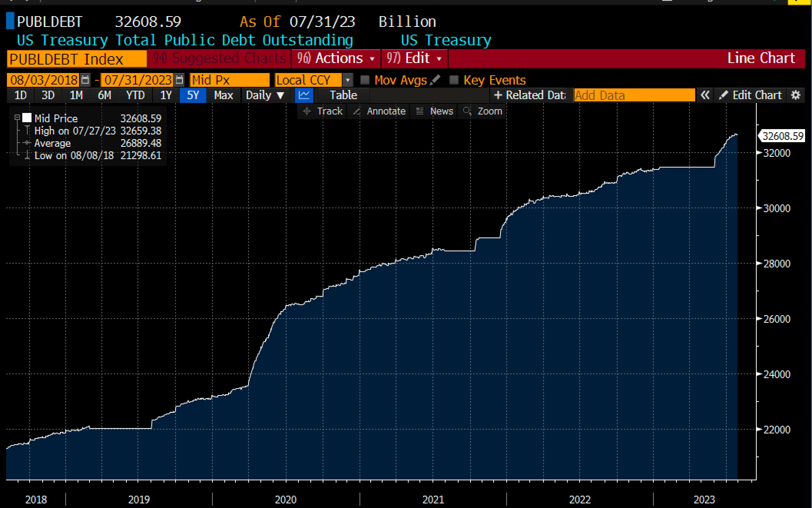Activate the Track crosshair tool
The image size is (812, 508).
323,111
